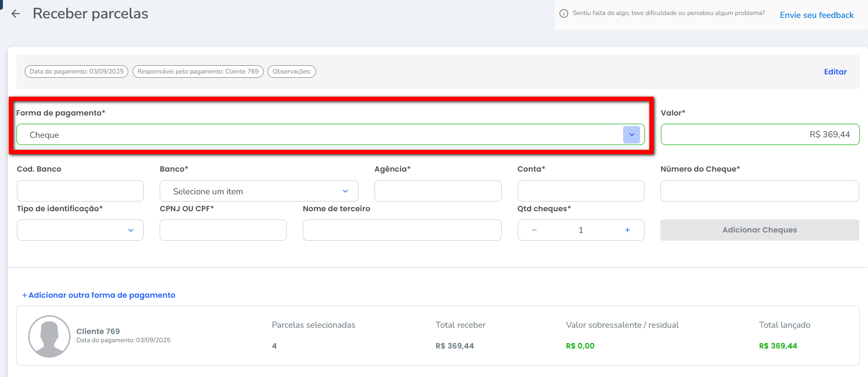This screenshot has width=868, height=377.
Task: Open the Forma de pagamento dropdown arrow
Action: coord(631,135)
